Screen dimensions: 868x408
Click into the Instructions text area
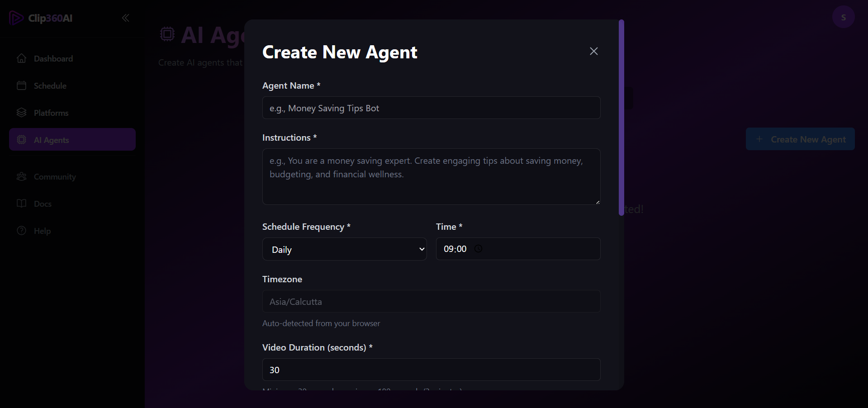pos(431,176)
